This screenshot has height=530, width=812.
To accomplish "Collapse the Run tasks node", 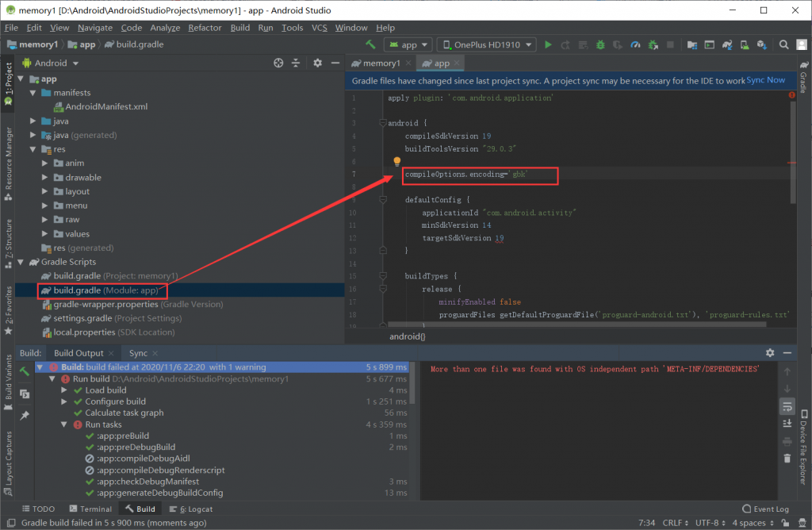I will [x=63, y=424].
